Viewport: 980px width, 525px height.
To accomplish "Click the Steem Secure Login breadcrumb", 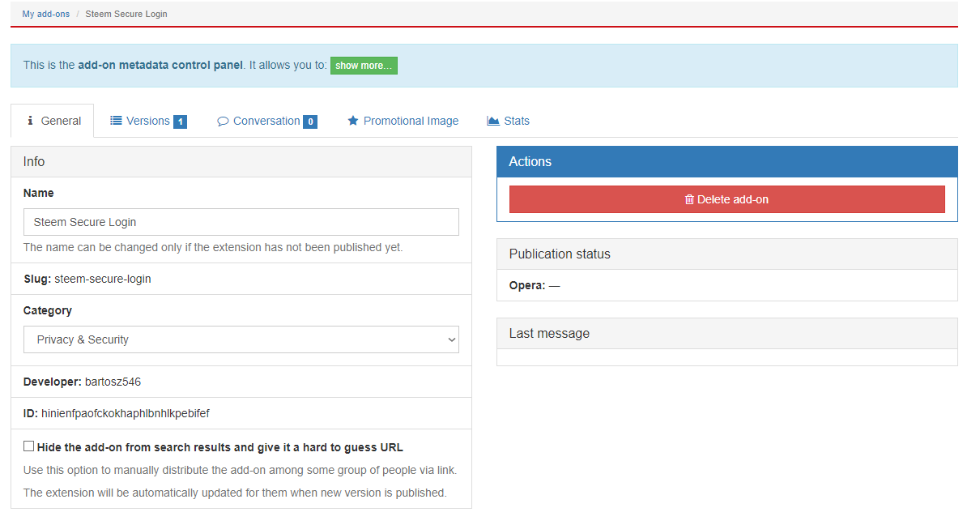I will click(x=126, y=14).
